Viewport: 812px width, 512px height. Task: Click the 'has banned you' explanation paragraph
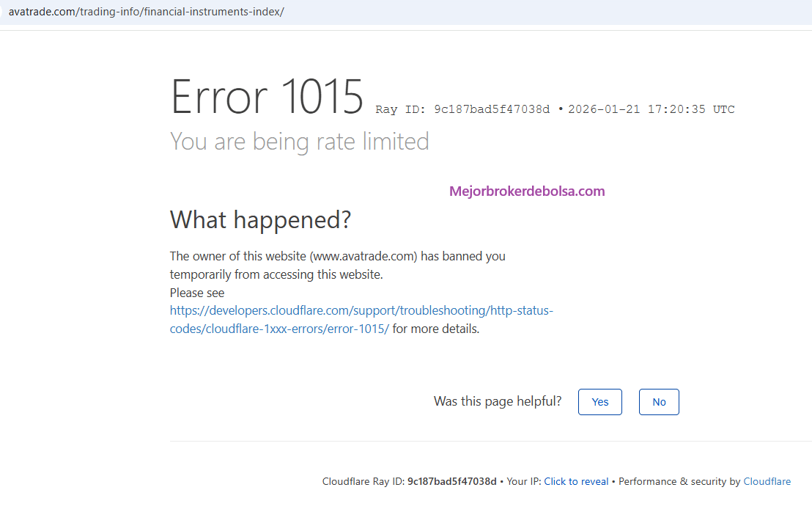coord(338,265)
